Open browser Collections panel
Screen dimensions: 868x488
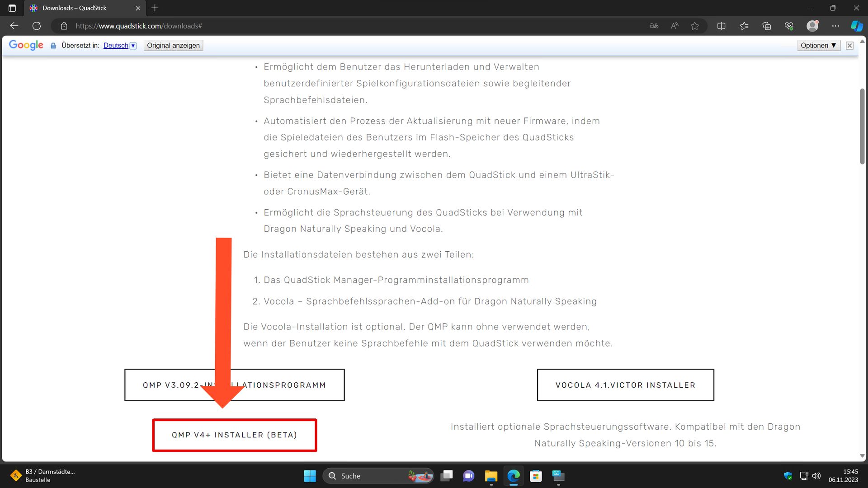click(767, 26)
